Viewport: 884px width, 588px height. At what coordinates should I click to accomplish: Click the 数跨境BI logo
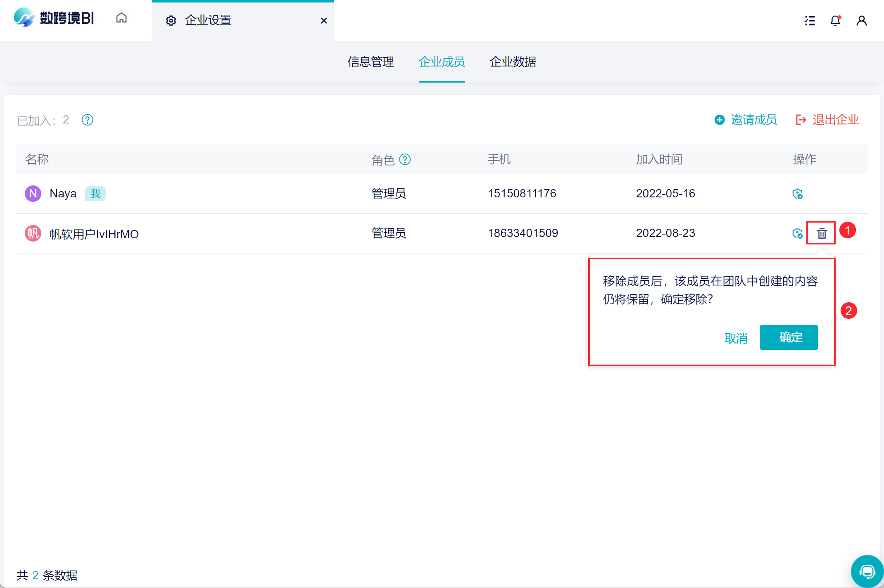pyautogui.click(x=54, y=18)
